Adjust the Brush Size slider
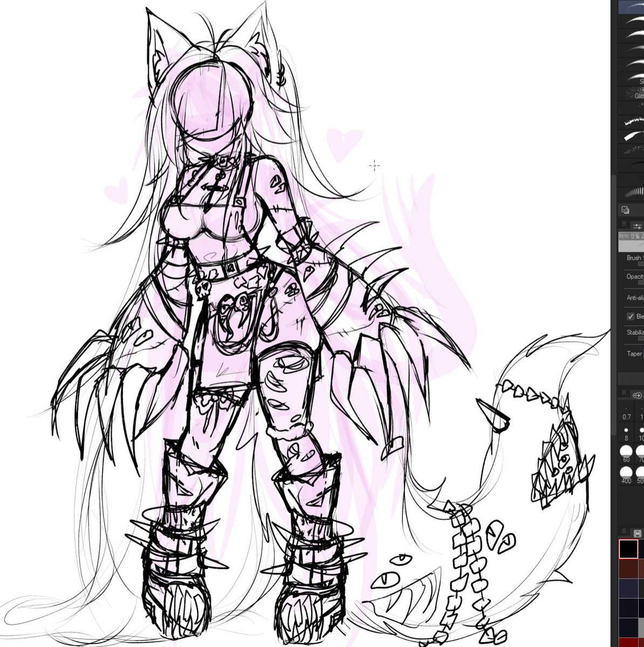This screenshot has height=647, width=644. (641, 264)
